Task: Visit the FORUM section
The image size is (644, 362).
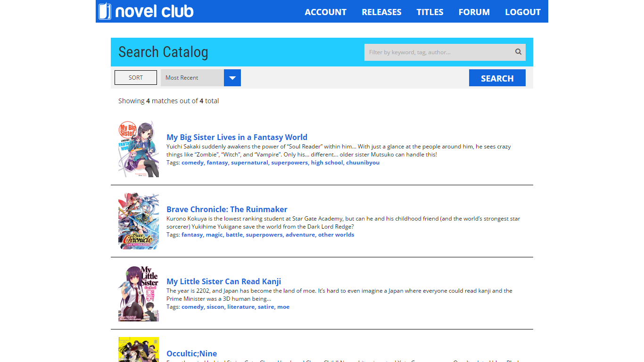Action: (x=474, y=12)
